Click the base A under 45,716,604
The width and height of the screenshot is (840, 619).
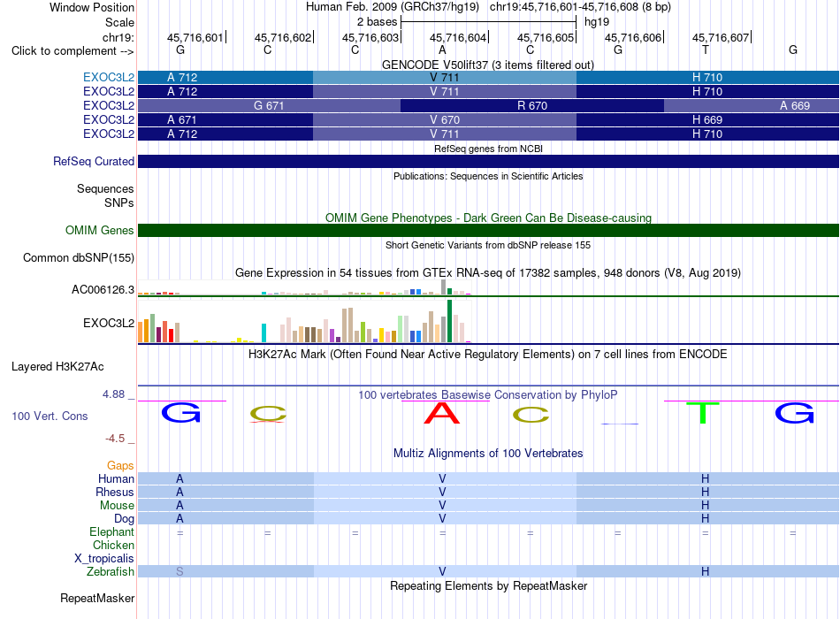pos(442,50)
